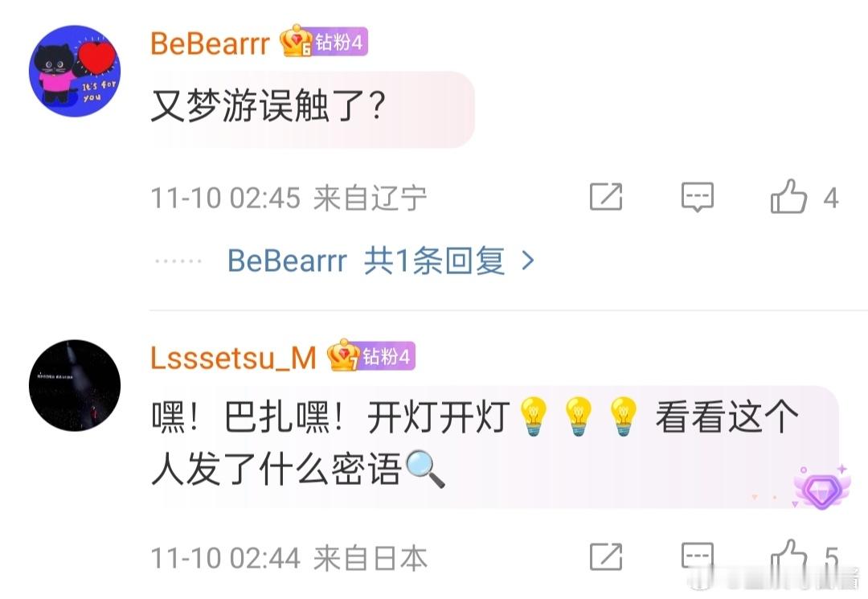Screen dimensions: 868x599
Task: Like Lsssetsu_M's comment with thumbs-up
Action: tap(788, 556)
